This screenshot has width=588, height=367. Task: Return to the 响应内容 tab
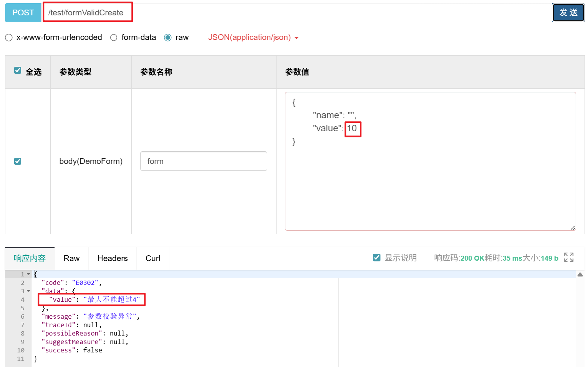coord(29,258)
